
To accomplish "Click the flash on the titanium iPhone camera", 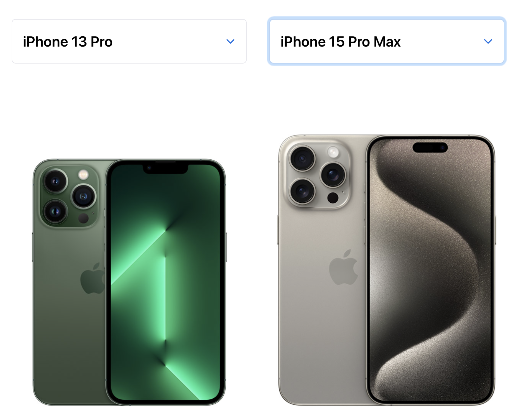I will 333,152.
